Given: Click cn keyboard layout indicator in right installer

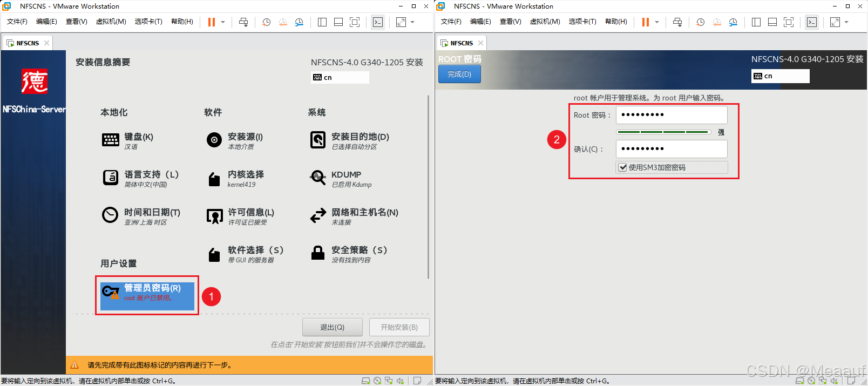Looking at the screenshot, I should 780,76.
